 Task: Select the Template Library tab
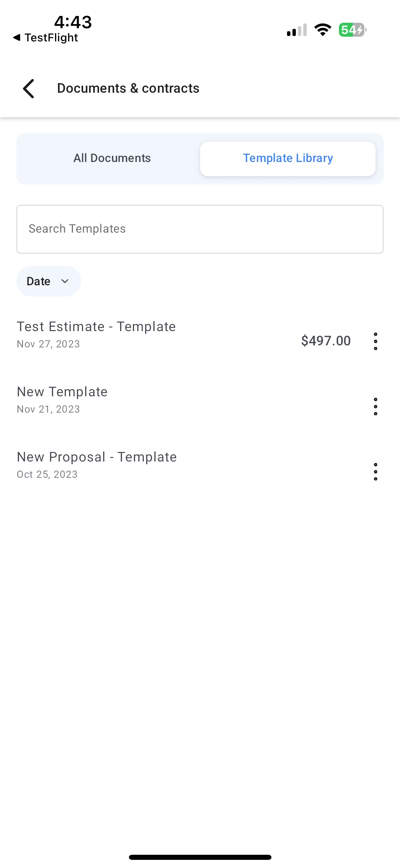(x=288, y=159)
